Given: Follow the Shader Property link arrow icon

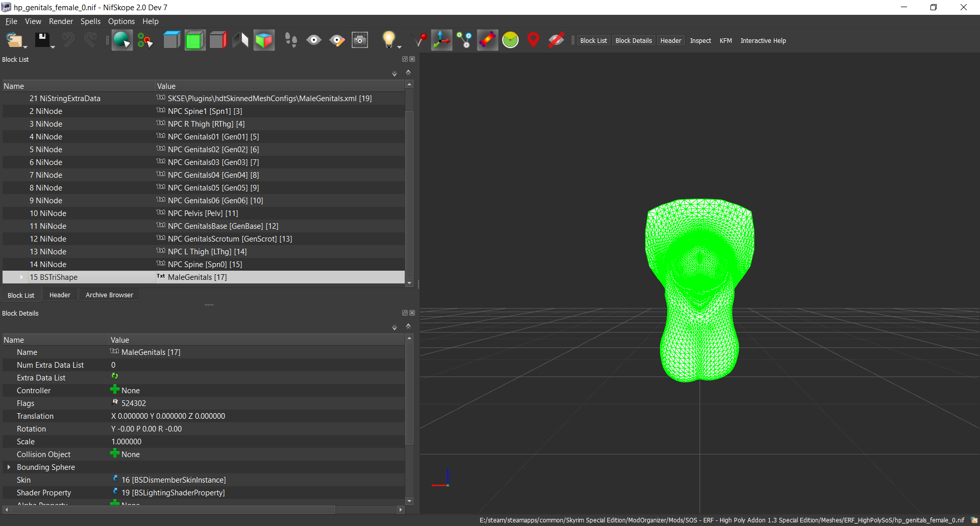Looking at the screenshot, I should coord(115,492).
